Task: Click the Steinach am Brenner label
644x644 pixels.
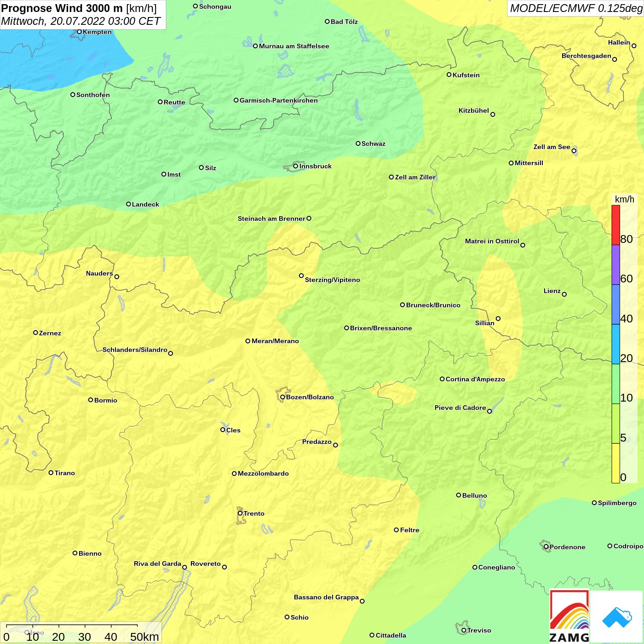Action: 271,218
